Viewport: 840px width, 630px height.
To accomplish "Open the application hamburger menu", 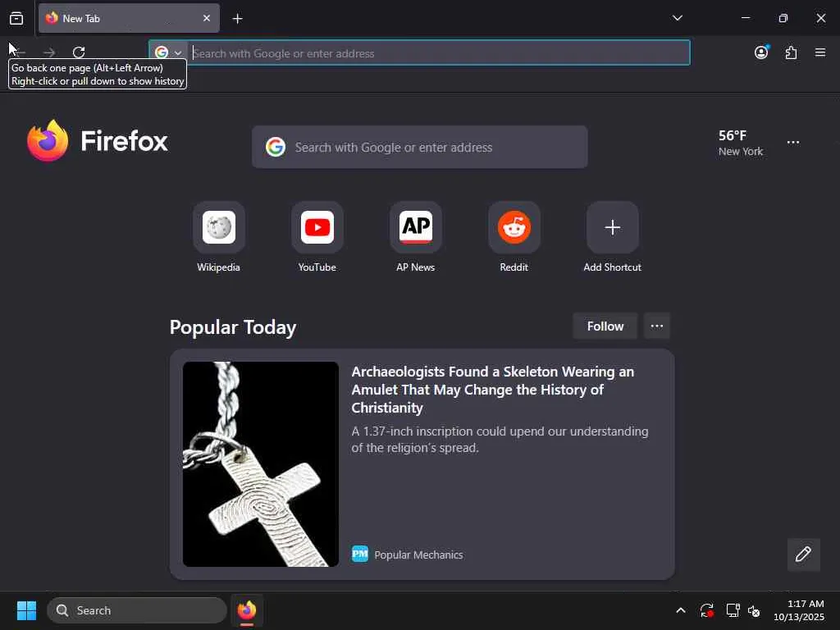I will [819, 52].
